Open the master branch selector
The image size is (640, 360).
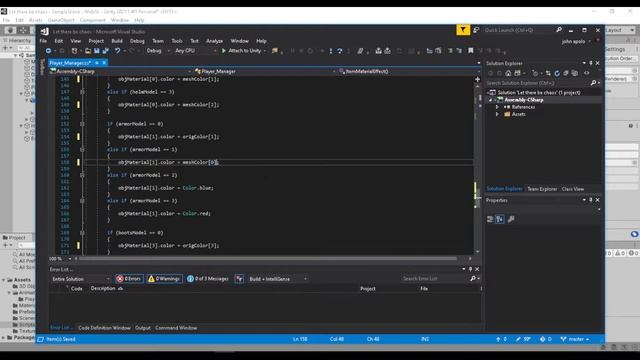pos(576,339)
